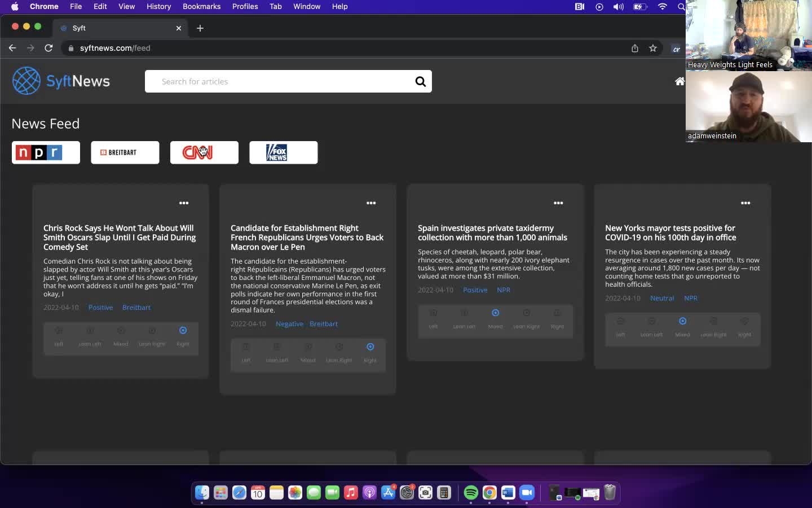812x508 pixels.
Task: Close the Syft tab
Action: coord(179,28)
